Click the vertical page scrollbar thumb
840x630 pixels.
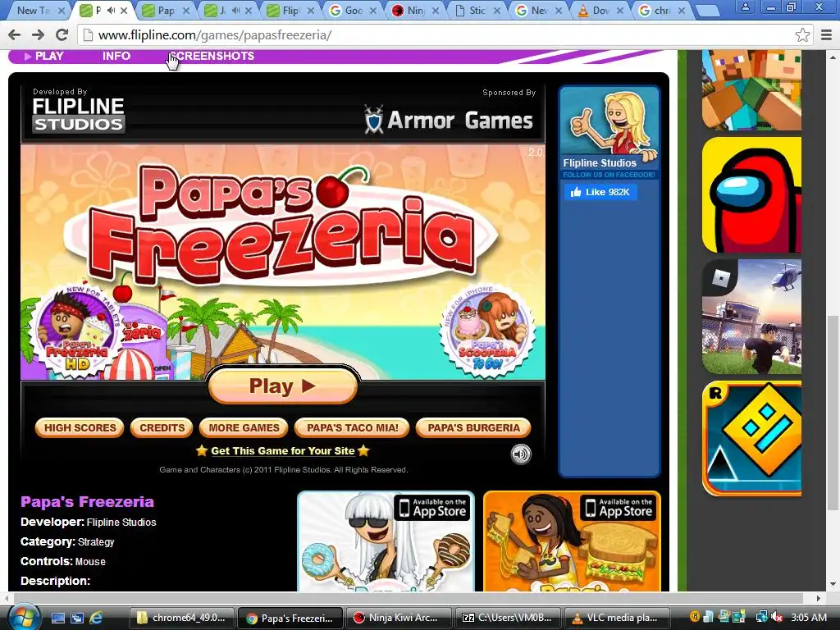click(x=833, y=413)
